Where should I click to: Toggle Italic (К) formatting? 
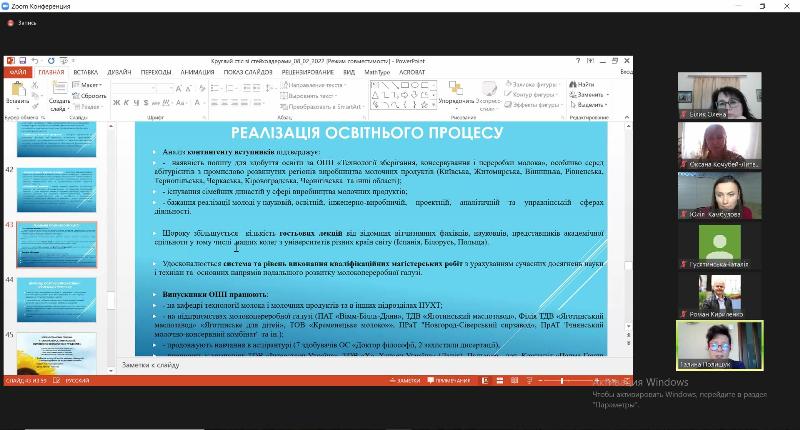tap(126, 103)
